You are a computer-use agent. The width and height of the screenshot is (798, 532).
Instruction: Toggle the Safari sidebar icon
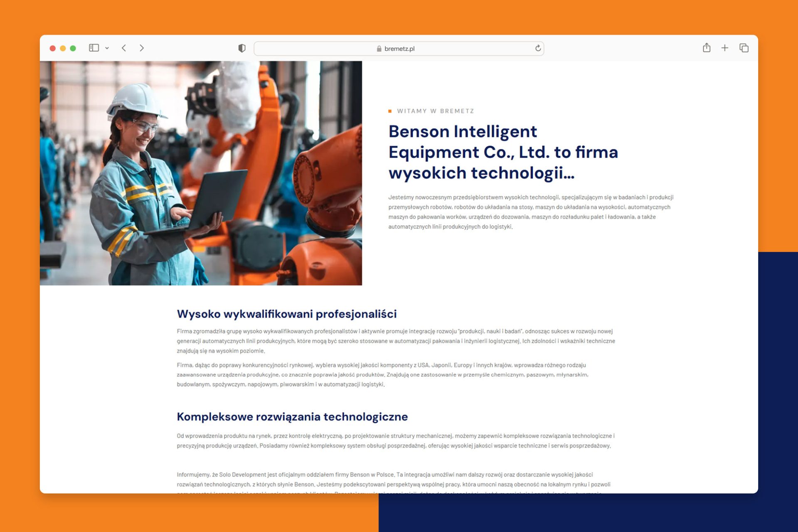[94, 48]
